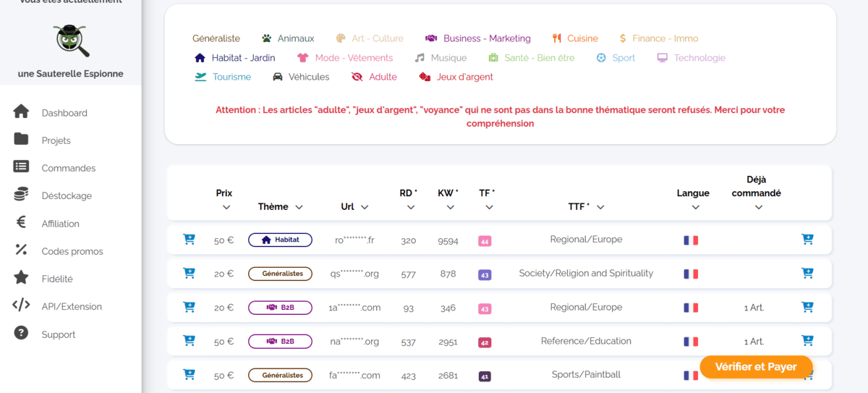Click the Support question mark icon
The height and width of the screenshot is (393, 868).
tap(21, 333)
